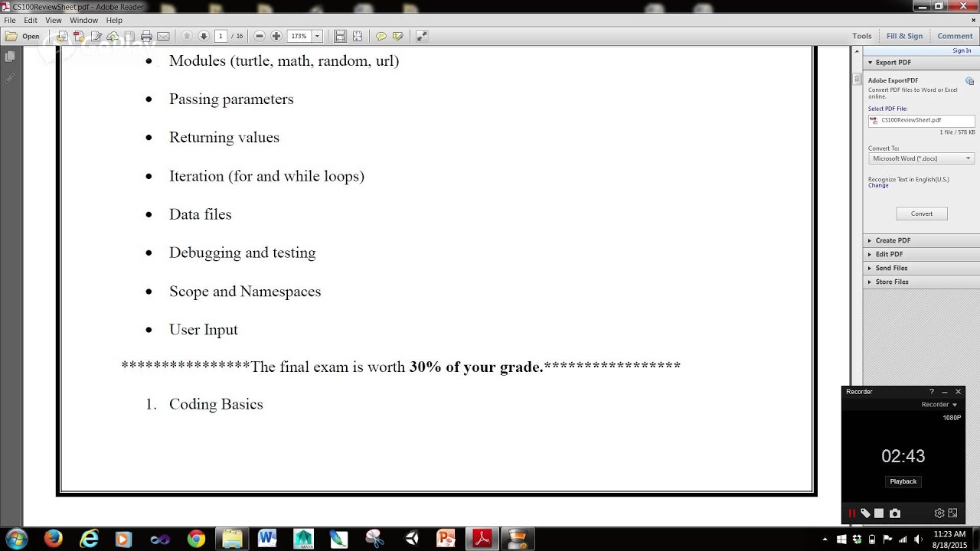Screen dimensions: 980x551
Task: Open Recorder settings gear
Action: (x=939, y=514)
